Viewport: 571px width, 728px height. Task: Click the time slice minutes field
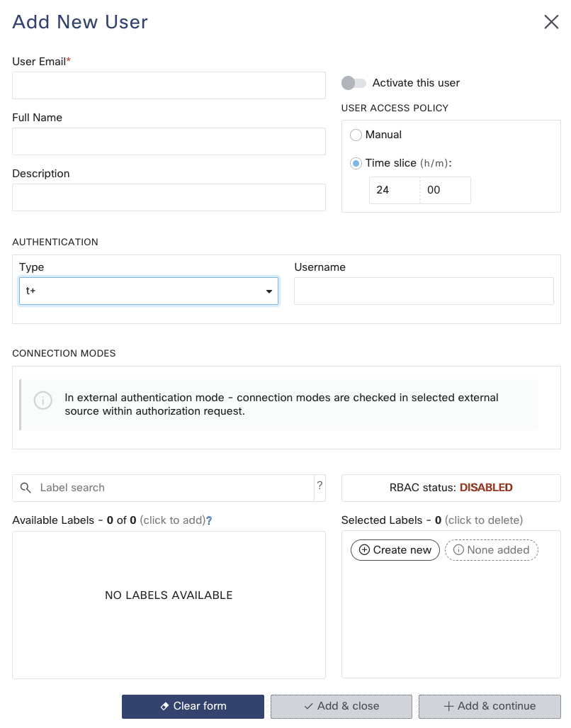pos(446,191)
